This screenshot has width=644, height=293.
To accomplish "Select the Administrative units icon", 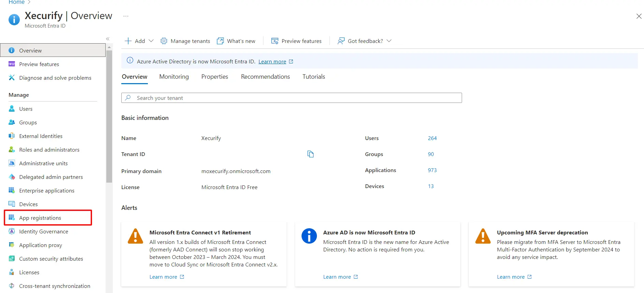I will [x=12, y=163].
